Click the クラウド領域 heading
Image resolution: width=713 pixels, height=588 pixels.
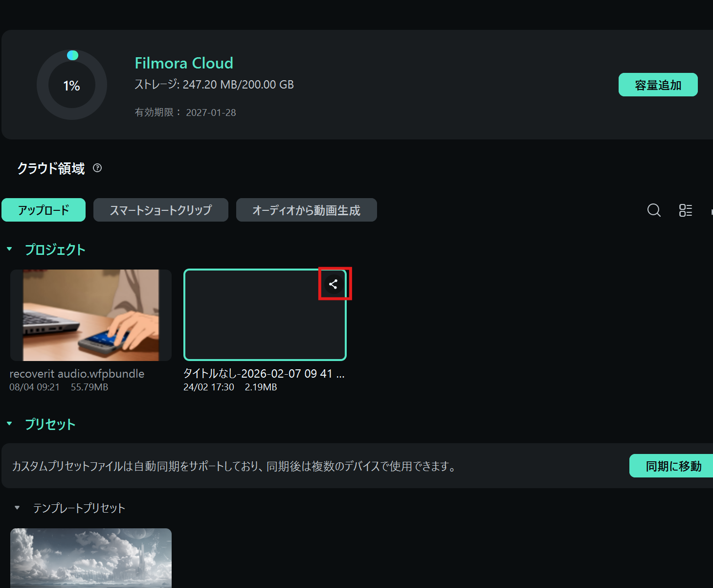click(51, 168)
